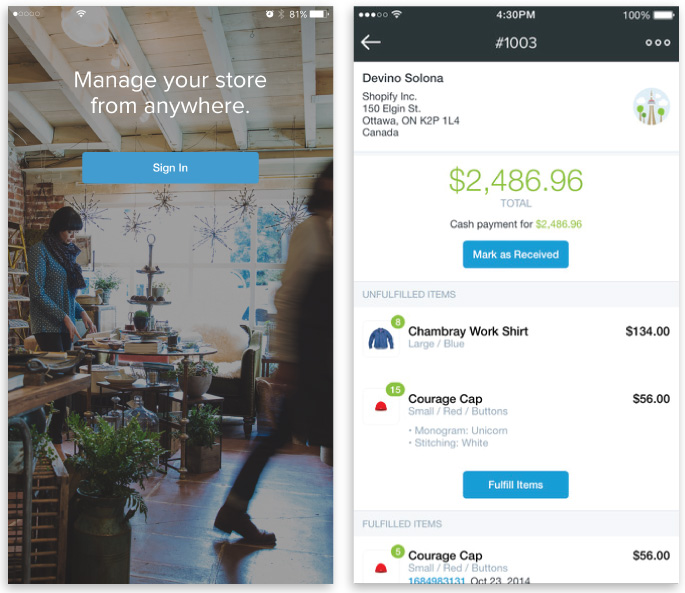Tap the large $2,486.96 total amount
This screenshot has width=685, height=593.
[x=515, y=180]
